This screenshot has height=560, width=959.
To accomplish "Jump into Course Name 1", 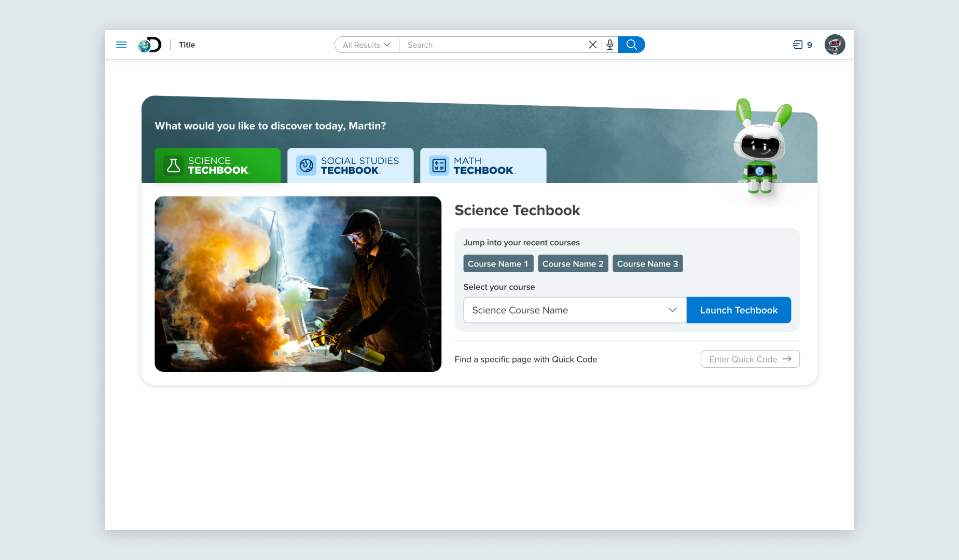I will [x=498, y=263].
